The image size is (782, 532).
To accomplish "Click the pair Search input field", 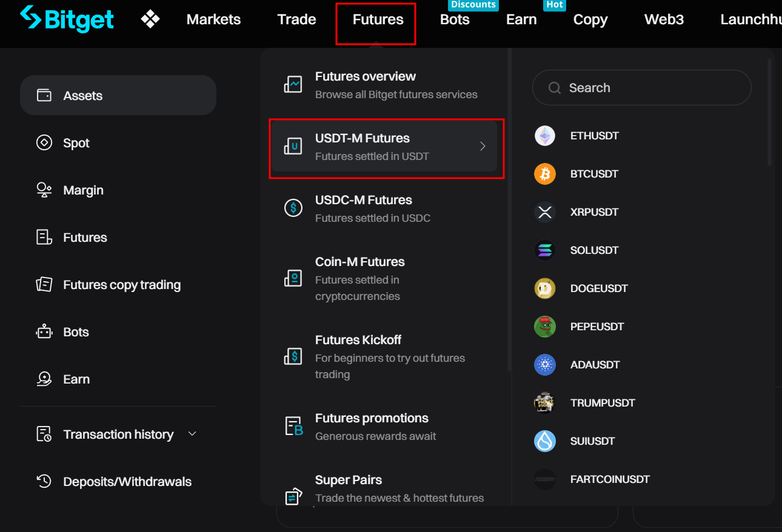I will click(641, 88).
